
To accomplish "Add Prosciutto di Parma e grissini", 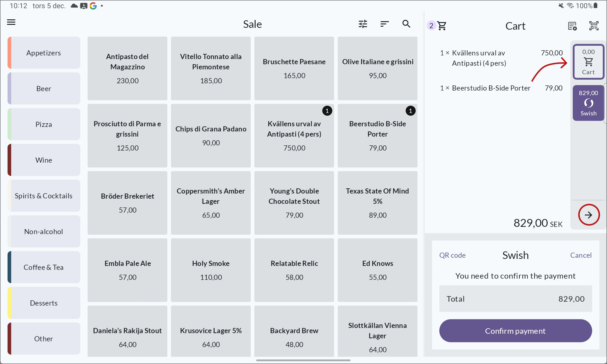I will (127, 136).
